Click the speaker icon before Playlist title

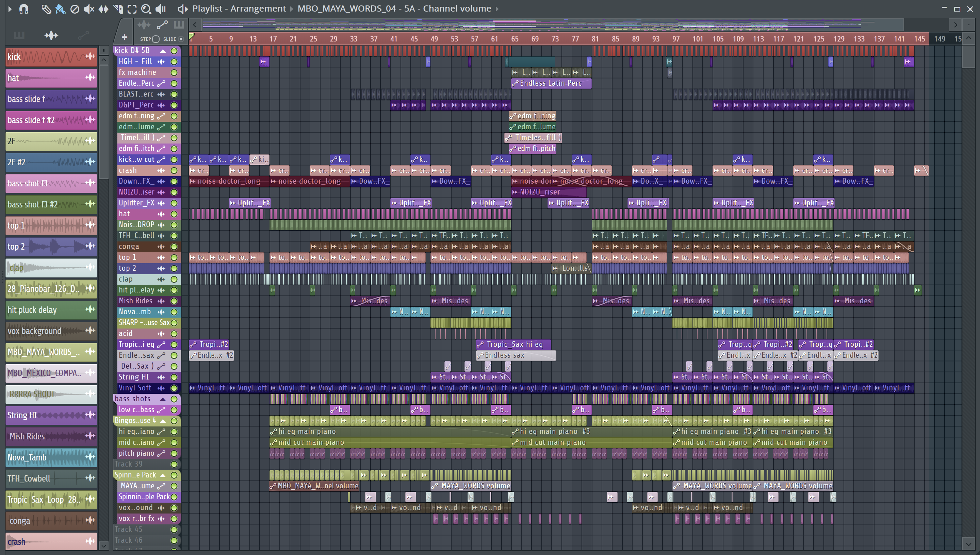pos(183,9)
